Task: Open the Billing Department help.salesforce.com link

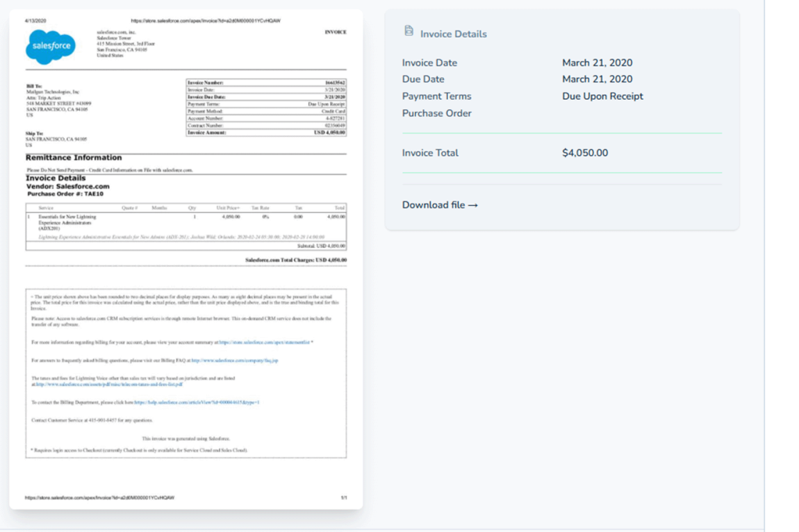Action: click(x=197, y=403)
